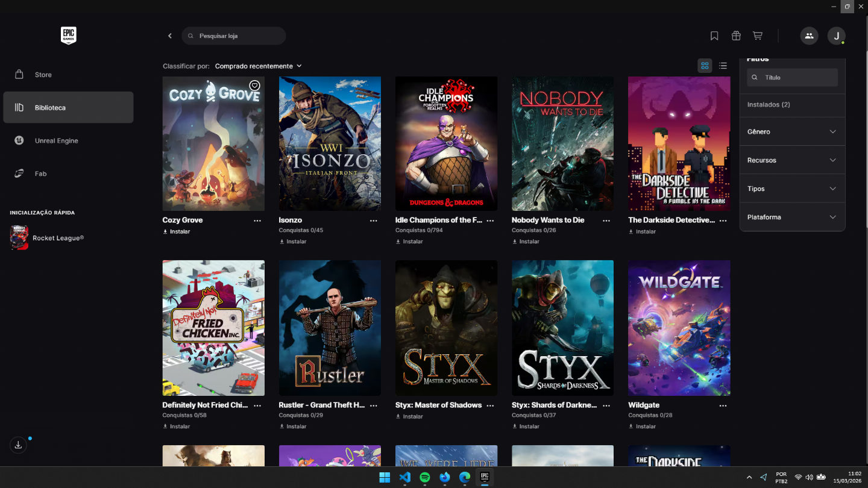Open the Rustler cover thumbnail
868x488 pixels.
[x=330, y=328]
